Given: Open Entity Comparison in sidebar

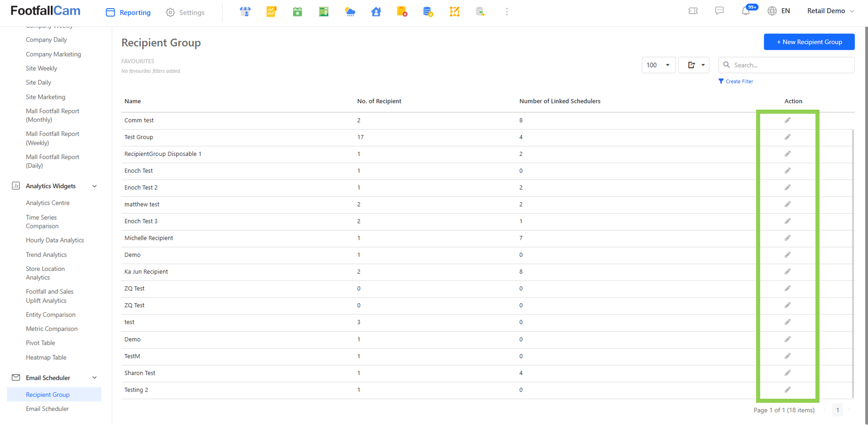Looking at the screenshot, I should (51, 315).
